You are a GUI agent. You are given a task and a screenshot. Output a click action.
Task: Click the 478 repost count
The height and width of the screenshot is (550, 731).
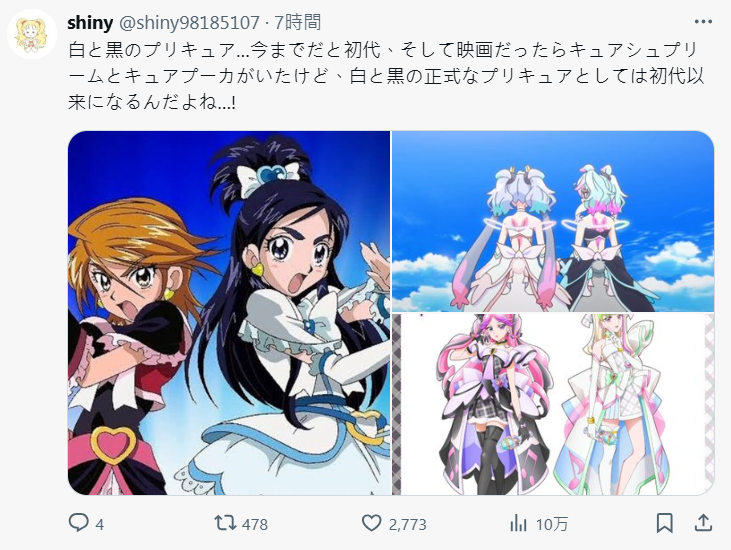click(255, 524)
